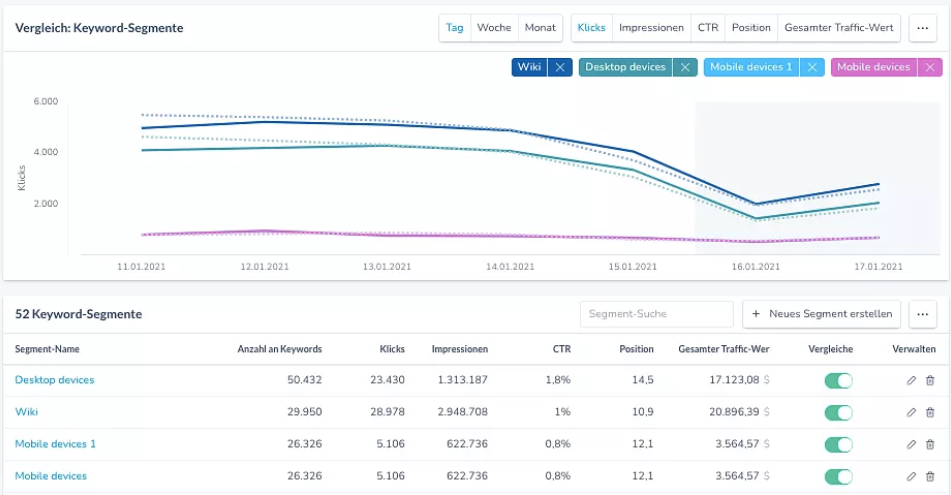Viewport: 951px width, 495px height.
Task: Remove Wiki tag from chart comparison
Action: pos(560,67)
